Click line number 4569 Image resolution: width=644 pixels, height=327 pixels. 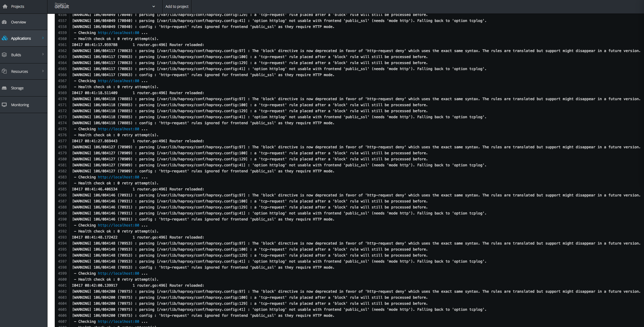pos(62,93)
